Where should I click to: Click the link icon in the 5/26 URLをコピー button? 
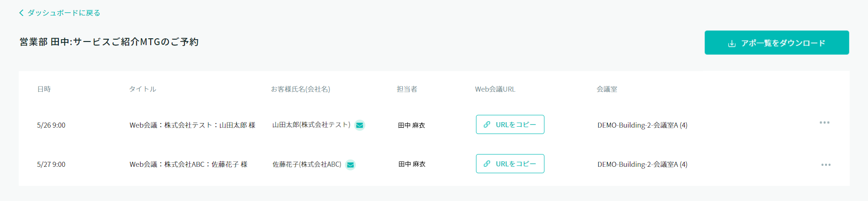pyautogui.click(x=487, y=124)
